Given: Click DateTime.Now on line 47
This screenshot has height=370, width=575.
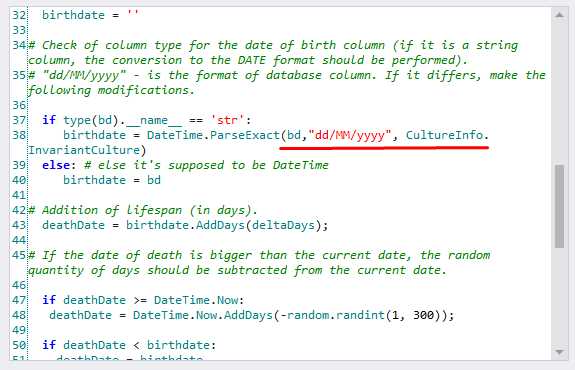Looking at the screenshot, I should pyautogui.click(x=196, y=300).
